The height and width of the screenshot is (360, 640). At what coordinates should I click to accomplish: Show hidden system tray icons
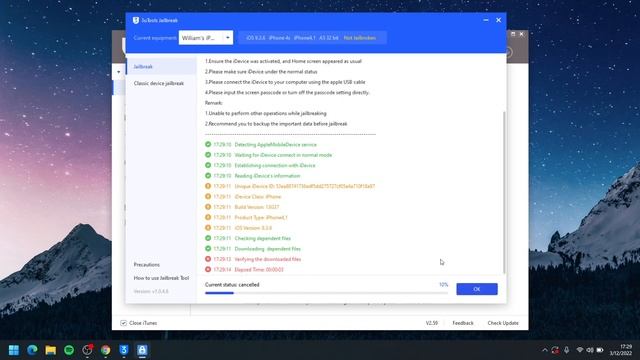[x=544, y=350]
